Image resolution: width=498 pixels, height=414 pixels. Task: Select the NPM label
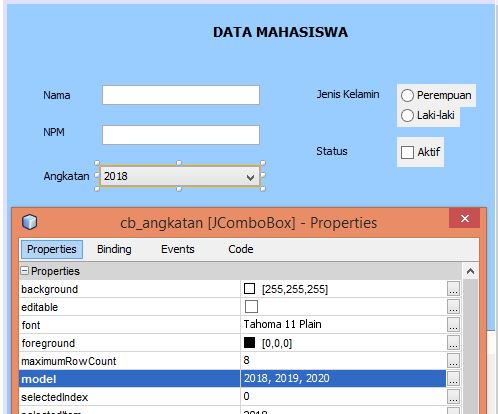coord(54,132)
